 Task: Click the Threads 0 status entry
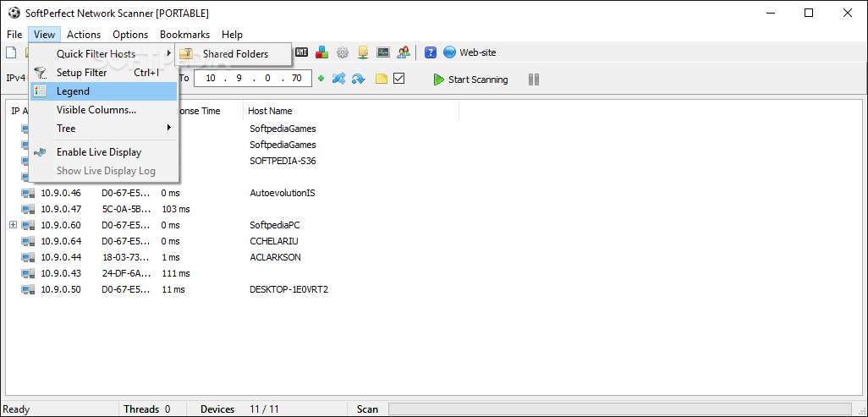(x=146, y=409)
